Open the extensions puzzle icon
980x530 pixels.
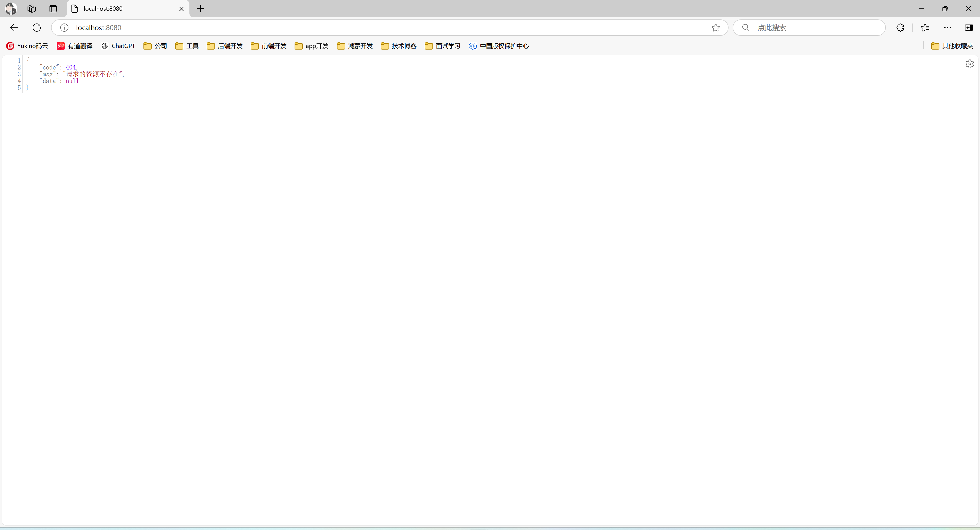point(900,27)
